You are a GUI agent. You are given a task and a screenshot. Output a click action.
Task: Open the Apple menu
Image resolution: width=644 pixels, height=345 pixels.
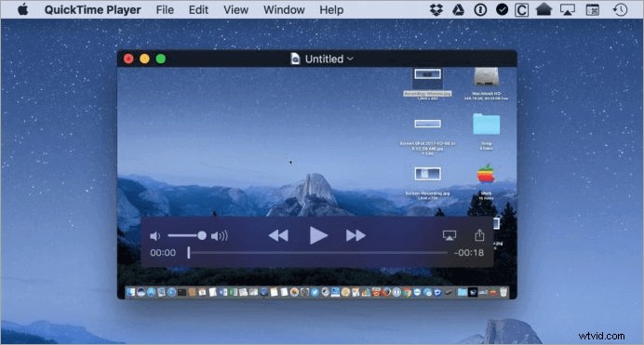23,9
